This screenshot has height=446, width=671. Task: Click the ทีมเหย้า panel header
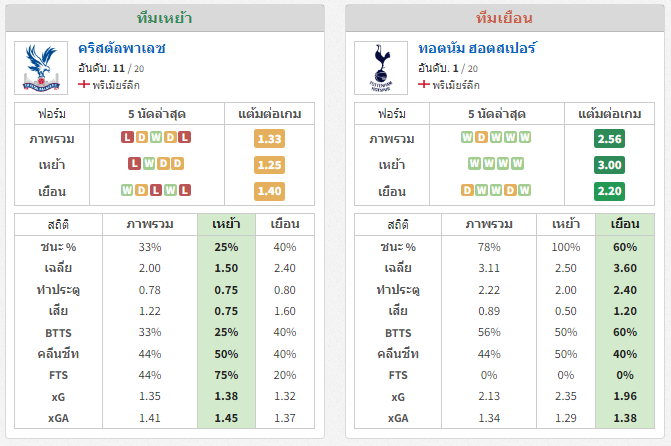tap(165, 18)
